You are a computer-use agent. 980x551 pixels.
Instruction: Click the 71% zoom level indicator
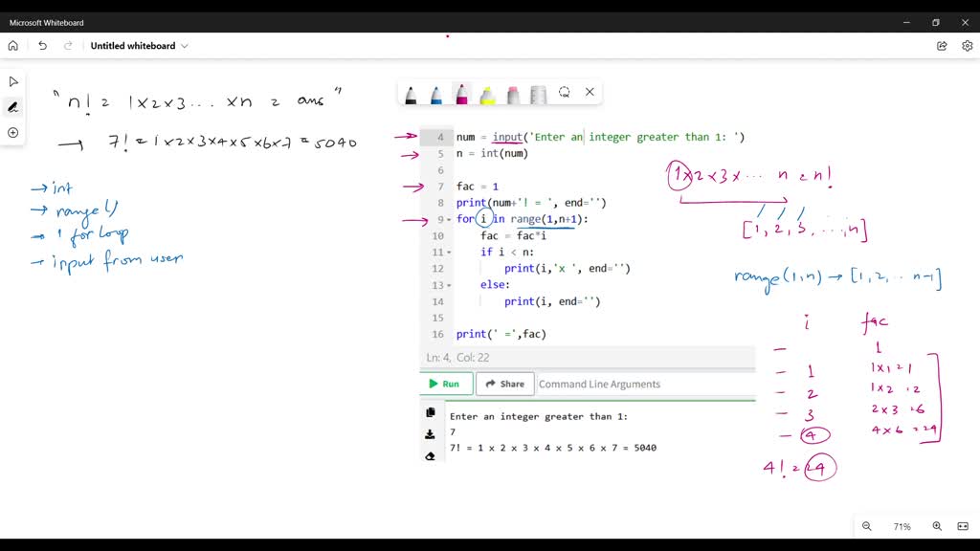902,527
